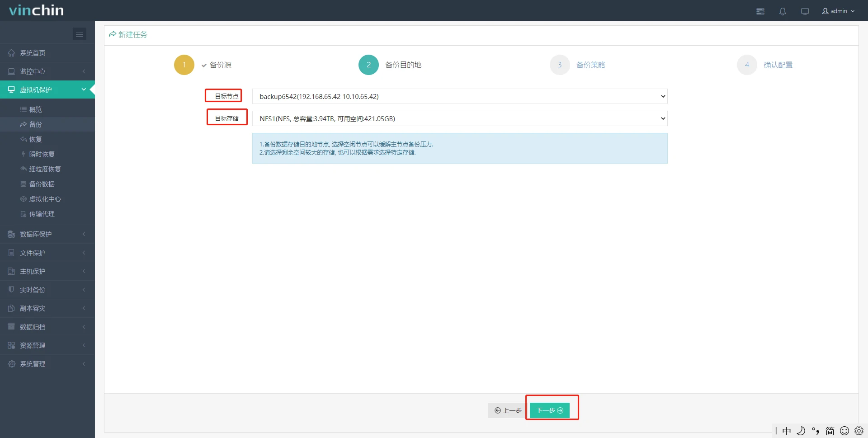This screenshot has width=868, height=438.
Task: Open IME emoji smiley panel
Action: (x=844, y=431)
